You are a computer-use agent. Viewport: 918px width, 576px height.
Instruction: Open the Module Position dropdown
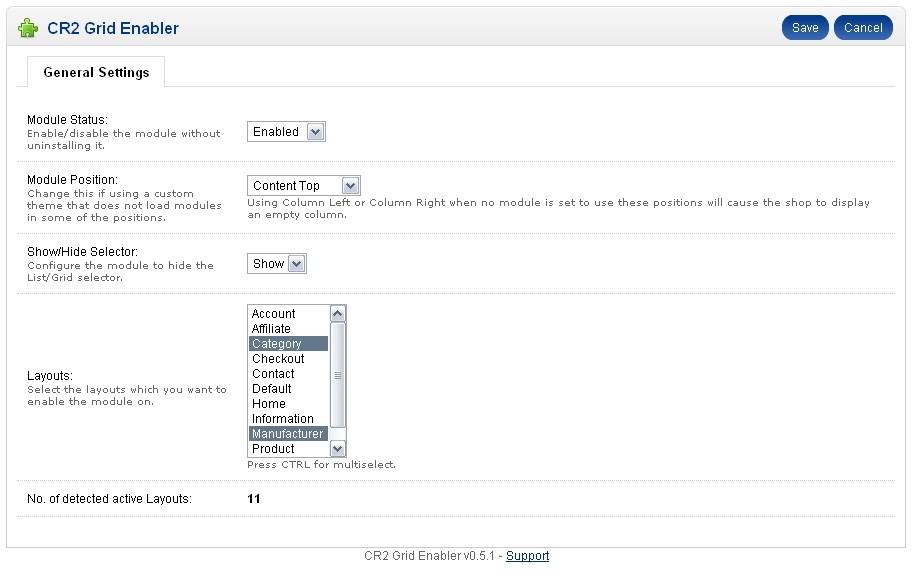pyautogui.click(x=304, y=186)
